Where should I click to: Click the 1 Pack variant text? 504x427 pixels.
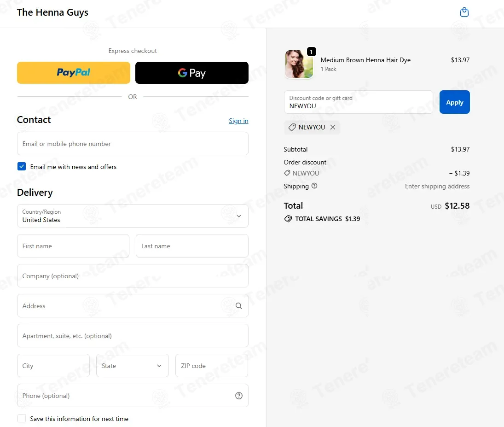328,69
